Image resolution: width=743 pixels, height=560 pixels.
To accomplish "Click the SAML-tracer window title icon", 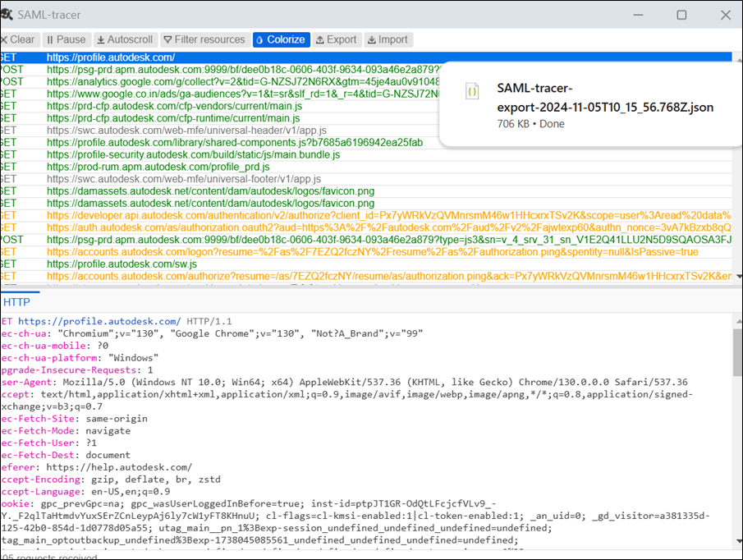I will (x=7, y=15).
